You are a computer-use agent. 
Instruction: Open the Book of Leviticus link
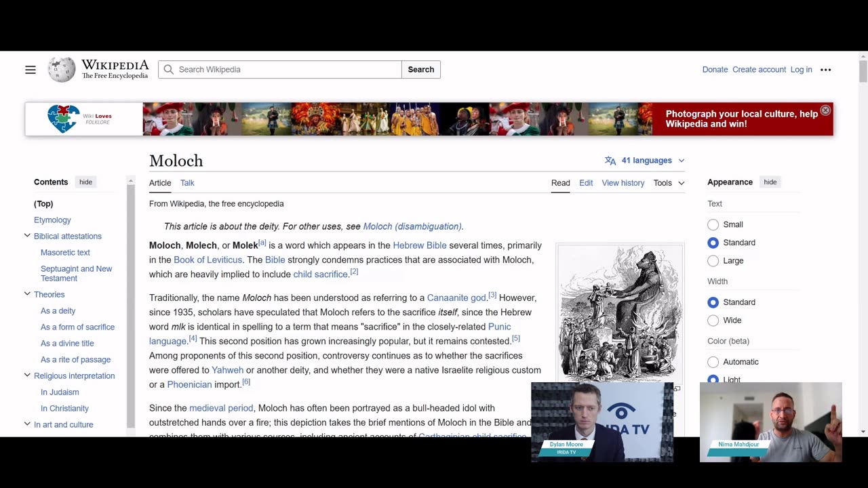pyautogui.click(x=208, y=260)
